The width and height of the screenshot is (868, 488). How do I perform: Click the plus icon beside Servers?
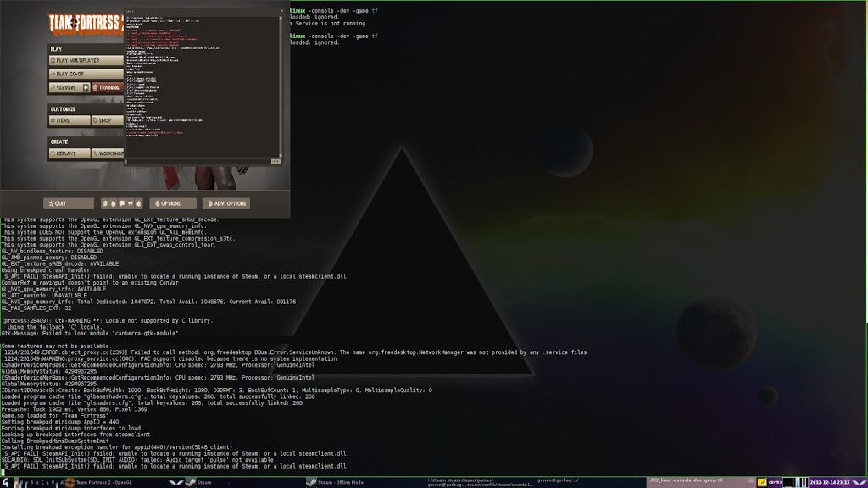(x=86, y=87)
